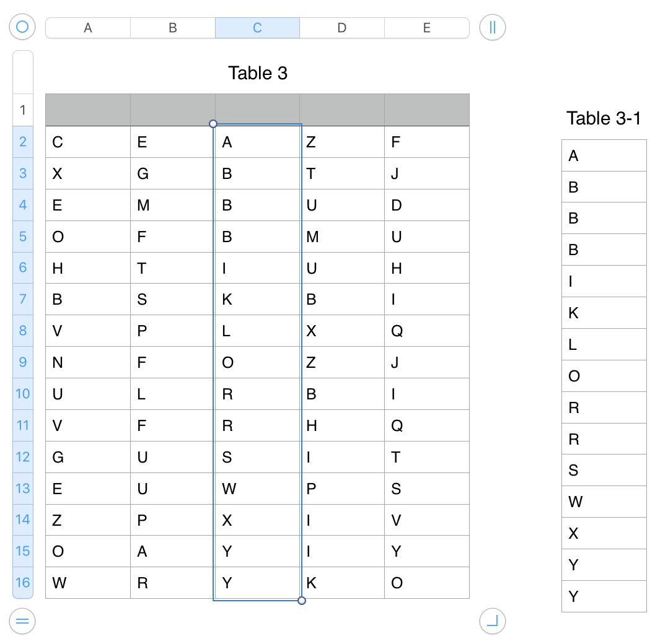Click top-left selection handle of column C
This screenshot has height=644, width=668.
click(214, 124)
